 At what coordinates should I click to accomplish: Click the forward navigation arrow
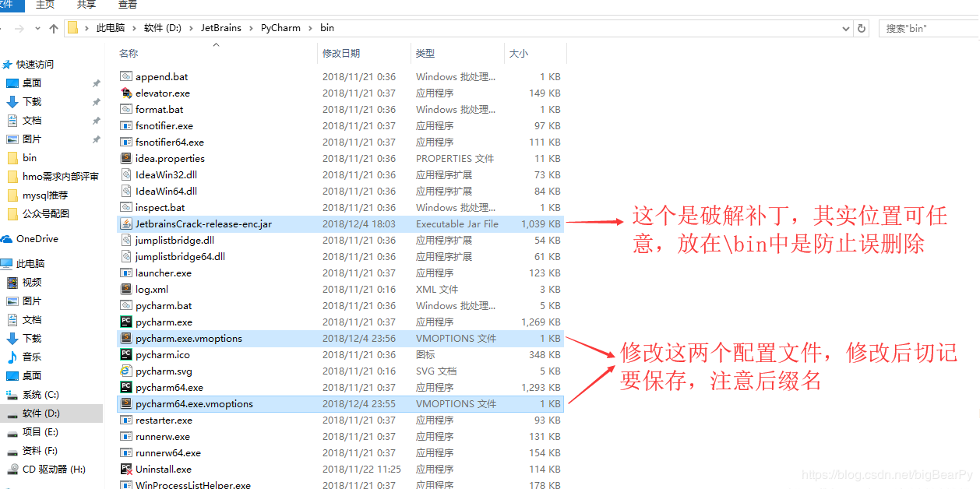pyautogui.click(x=19, y=28)
